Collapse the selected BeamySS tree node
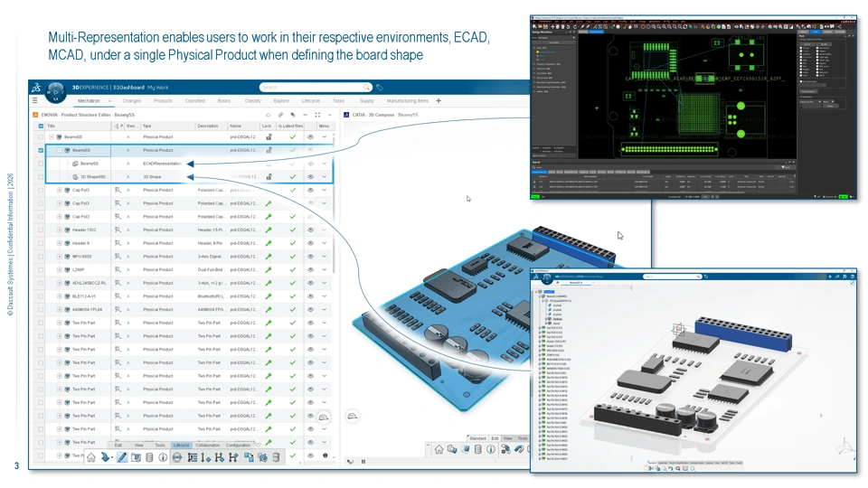The height and width of the screenshot is (488, 868). point(60,150)
